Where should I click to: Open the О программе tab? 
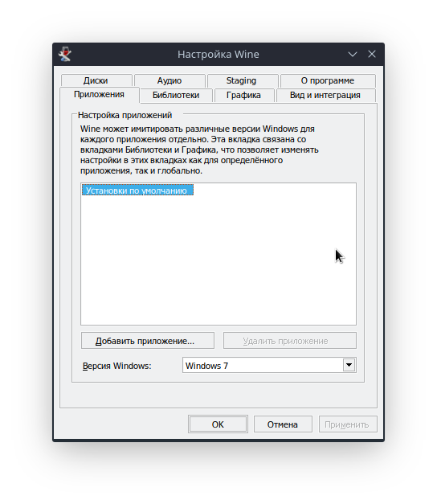tap(328, 80)
